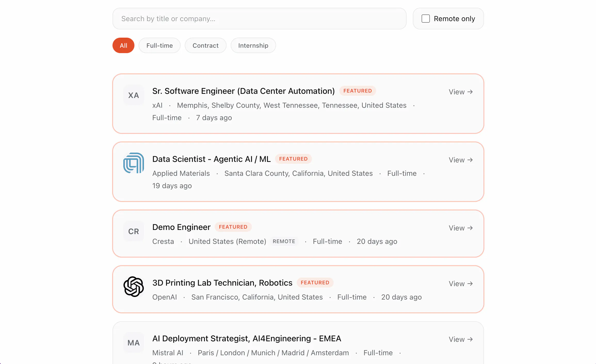
Task: Click the Applied Materials logo
Action: click(x=134, y=163)
